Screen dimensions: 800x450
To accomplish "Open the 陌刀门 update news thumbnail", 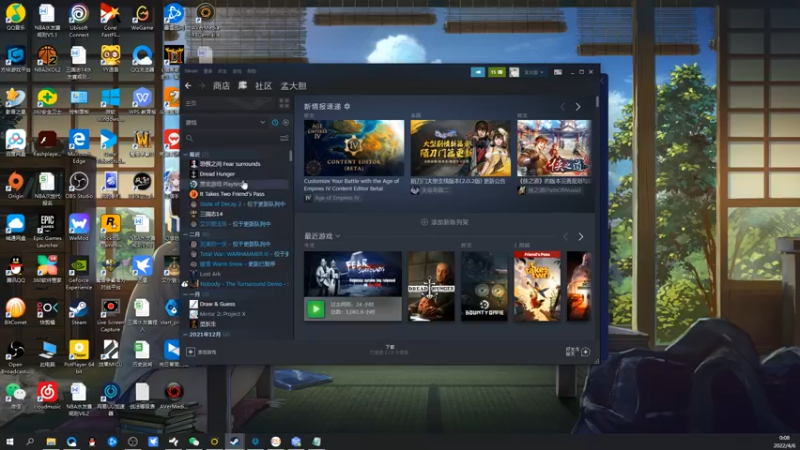I will (x=460, y=148).
